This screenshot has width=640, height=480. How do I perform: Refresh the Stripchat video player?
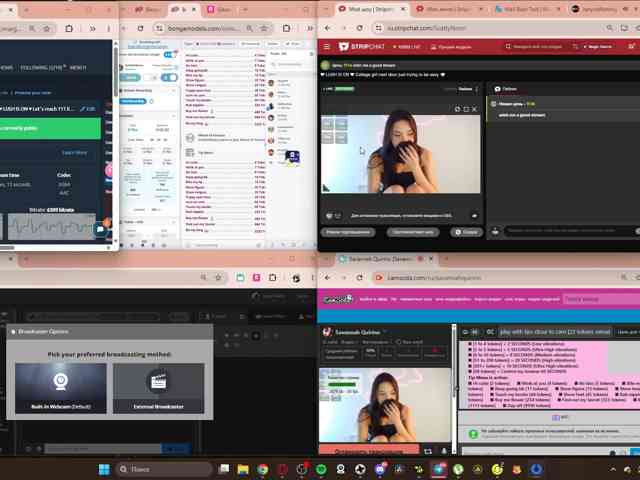tap(457, 109)
